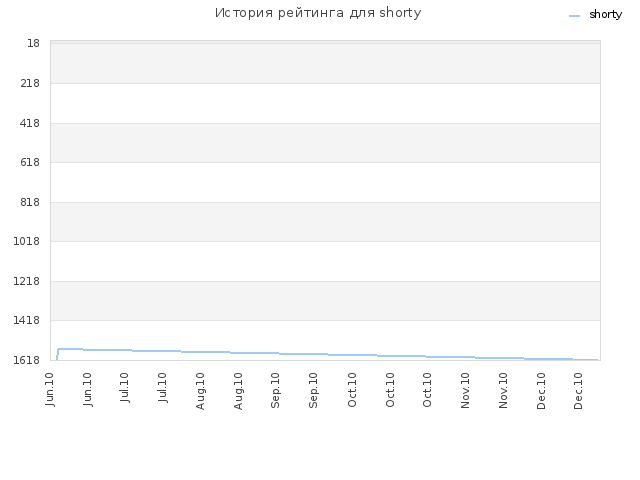Click the peak of the blue rating line
This screenshot has height=480, width=640.
[x=70, y=349]
